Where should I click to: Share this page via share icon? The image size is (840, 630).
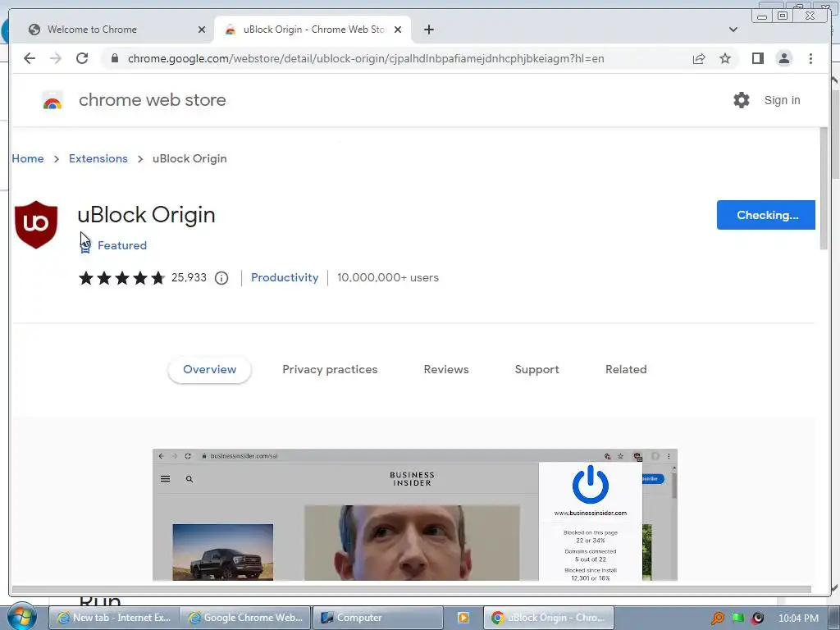[x=699, y=58]
